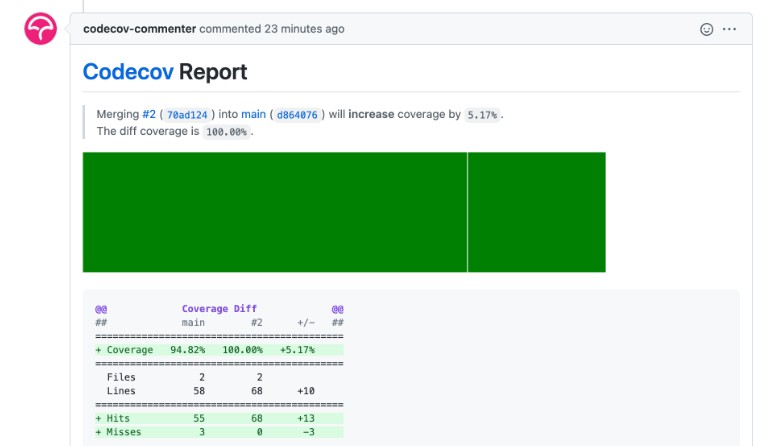Select the Hits row in the diff table
The height and width of the screenshot is (446, 760).
point(218,418)
